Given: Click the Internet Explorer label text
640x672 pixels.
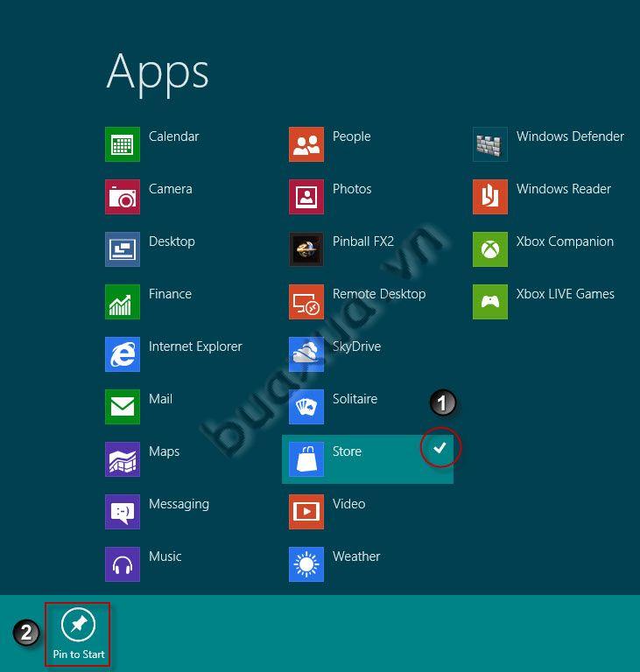Looking at the screenshot, I should (x=195, y=346).
